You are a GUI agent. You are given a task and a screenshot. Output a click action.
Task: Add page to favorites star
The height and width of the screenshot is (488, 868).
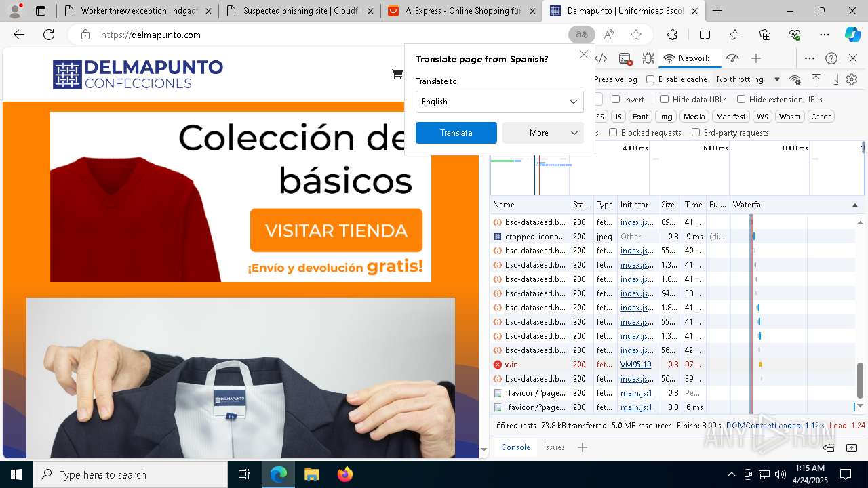tap(635, 35)
